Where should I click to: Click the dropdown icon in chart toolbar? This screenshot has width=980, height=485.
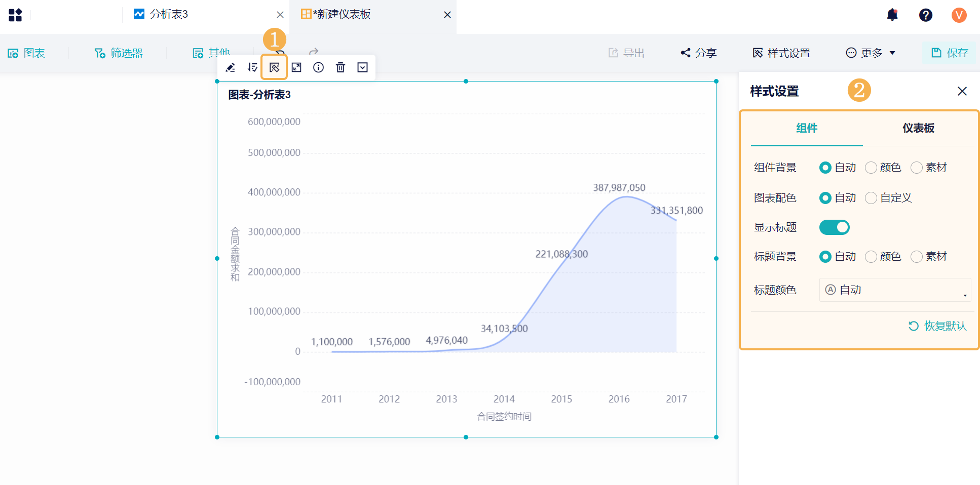tap(363, 67)
